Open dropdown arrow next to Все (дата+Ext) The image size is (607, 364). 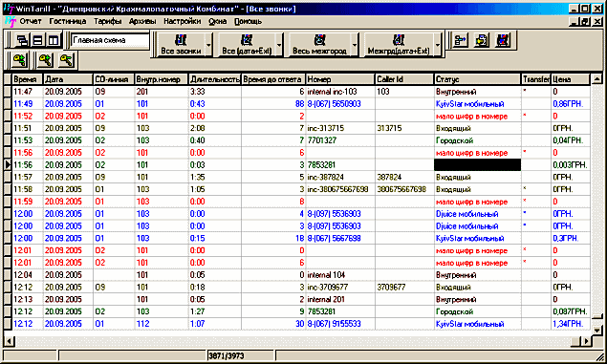[279, 45]
